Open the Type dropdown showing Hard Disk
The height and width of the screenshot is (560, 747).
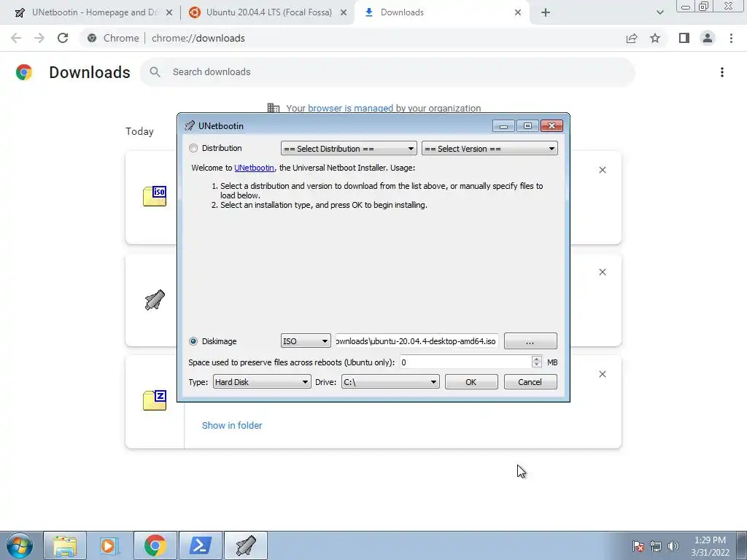[x=262, y=382]
